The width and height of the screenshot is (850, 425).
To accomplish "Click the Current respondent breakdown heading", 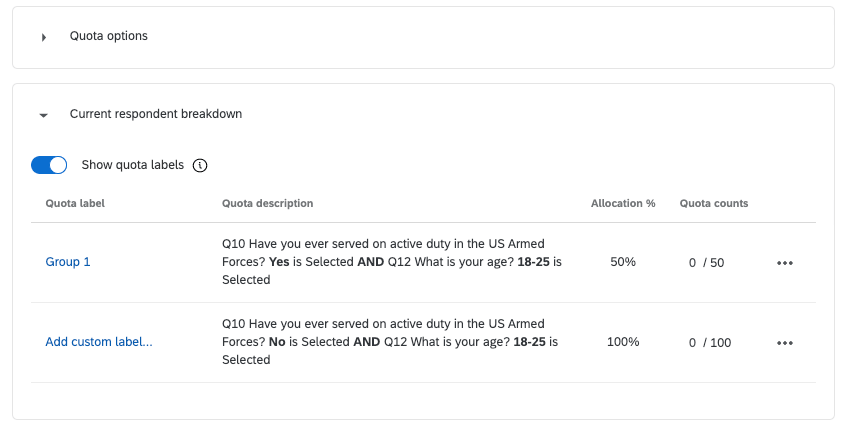I will tap(155, 114).
